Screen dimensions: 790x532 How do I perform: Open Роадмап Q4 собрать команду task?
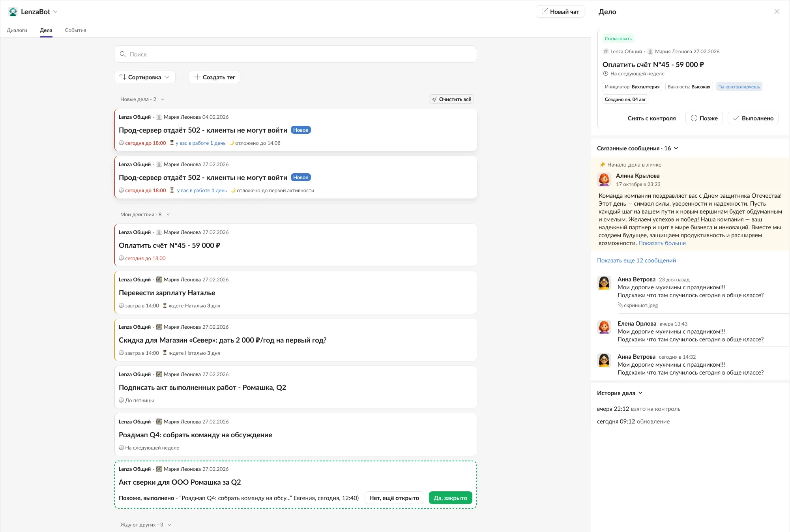tap(296, 435)
